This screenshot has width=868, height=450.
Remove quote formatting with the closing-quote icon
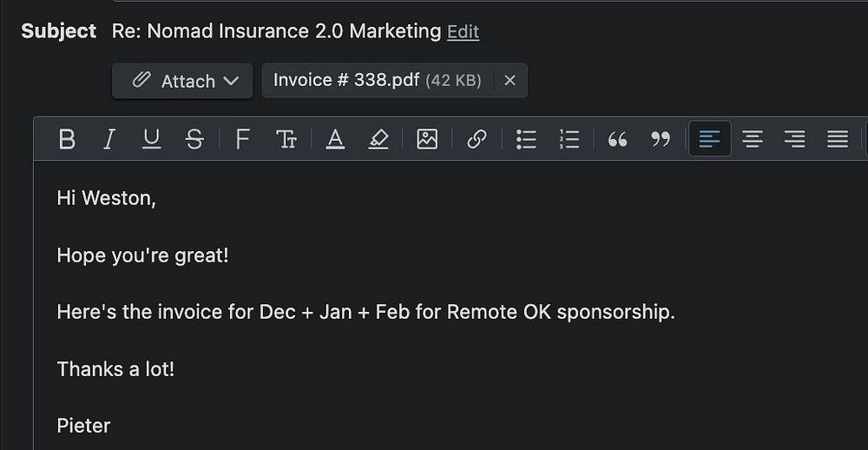[x=661, y=139]
